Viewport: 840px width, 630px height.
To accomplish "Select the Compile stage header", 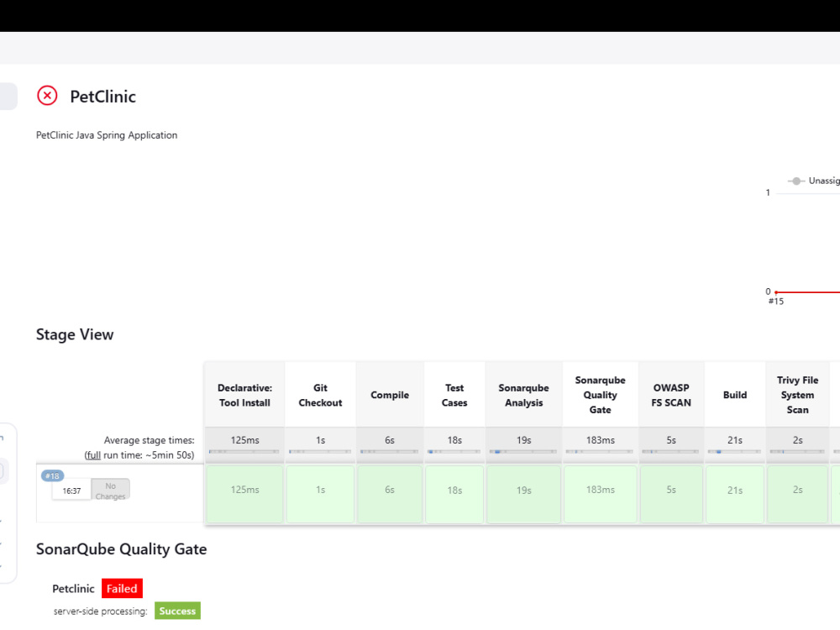I will point(390,395).
